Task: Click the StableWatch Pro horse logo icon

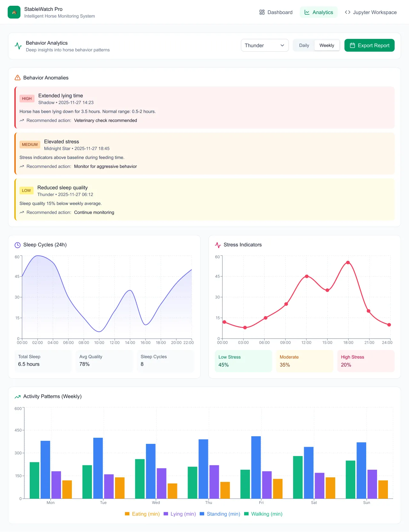Action: (x=14, y=12)
